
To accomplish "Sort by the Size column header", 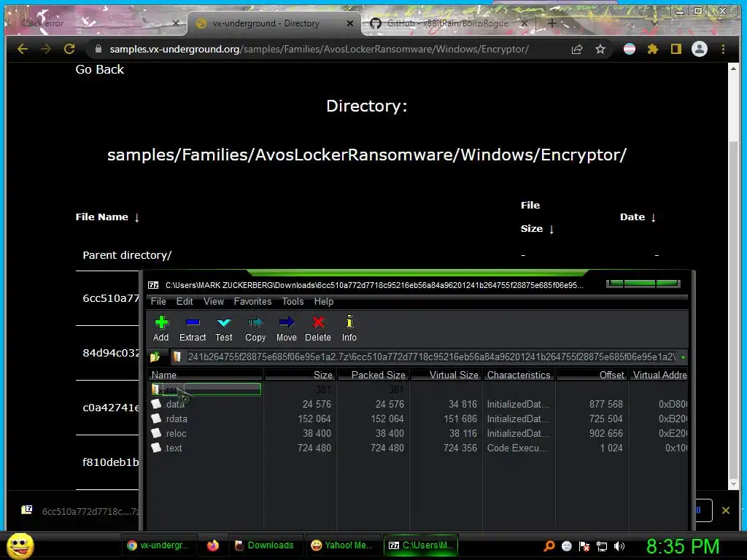I will click(x=300, y=376).
